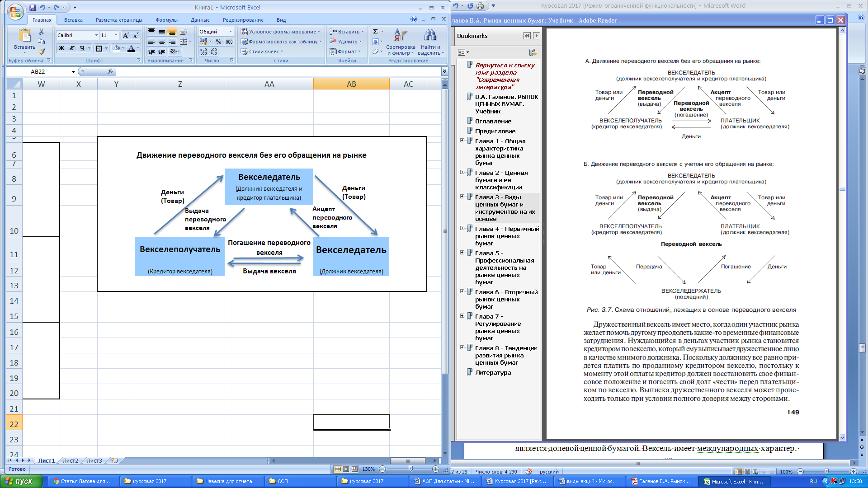Toggle bold formatting (Ж)
Image resolution: width=868 pixels, height=488 pixels.
click(61, 48)
